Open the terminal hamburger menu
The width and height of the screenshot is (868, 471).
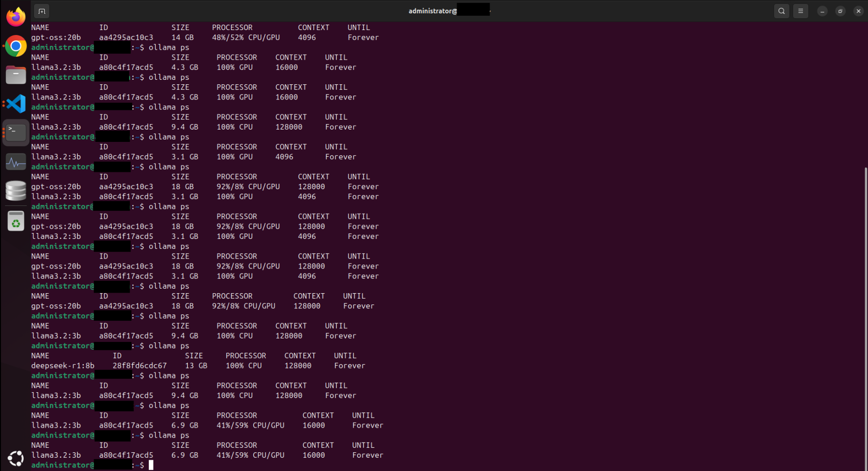(801, 11)
